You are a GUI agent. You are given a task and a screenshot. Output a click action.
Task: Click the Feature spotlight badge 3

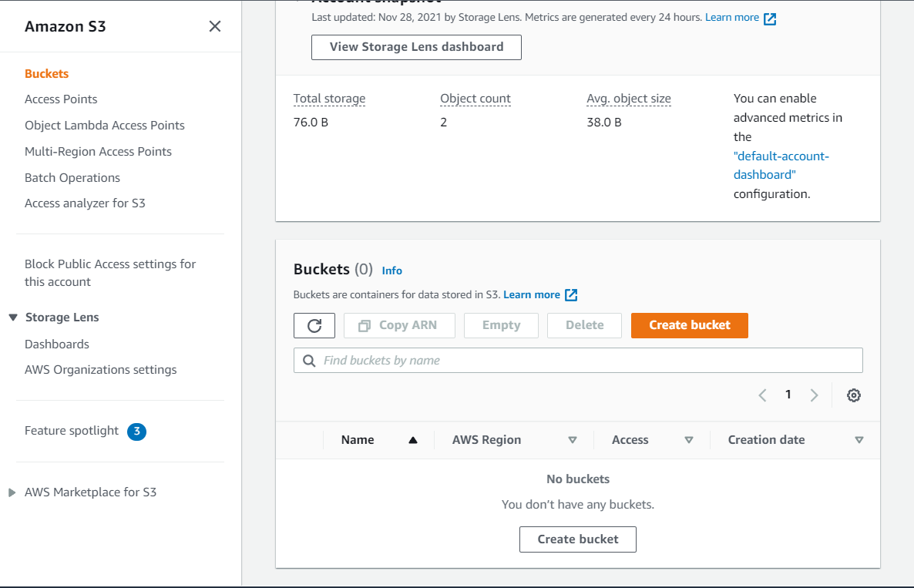[136, 431]
